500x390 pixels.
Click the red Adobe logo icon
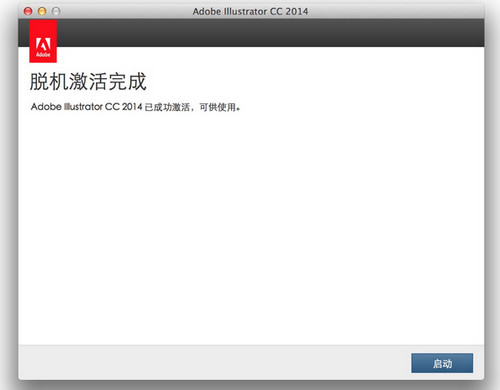(x=43, y=41)
